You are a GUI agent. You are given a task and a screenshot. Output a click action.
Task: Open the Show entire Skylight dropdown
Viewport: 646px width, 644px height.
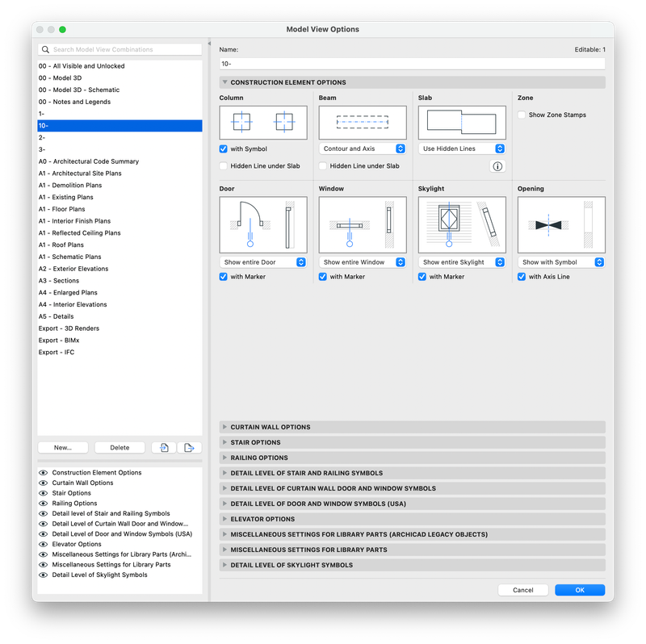pyautogui.click(x=462, y=262)
